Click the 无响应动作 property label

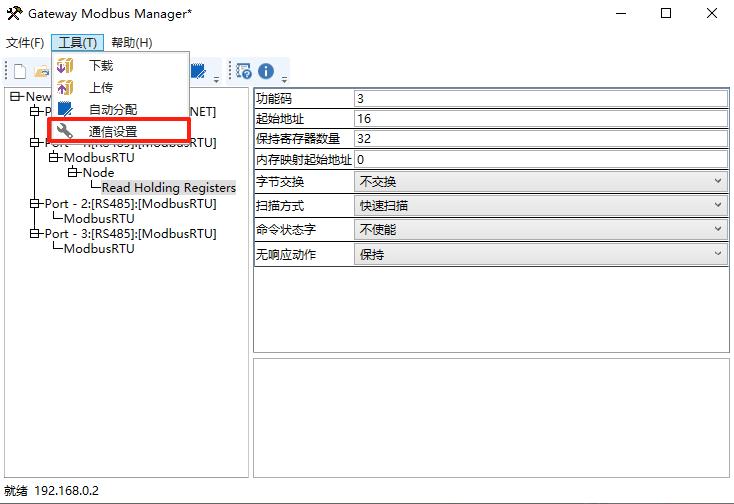(x=286, y=255)
